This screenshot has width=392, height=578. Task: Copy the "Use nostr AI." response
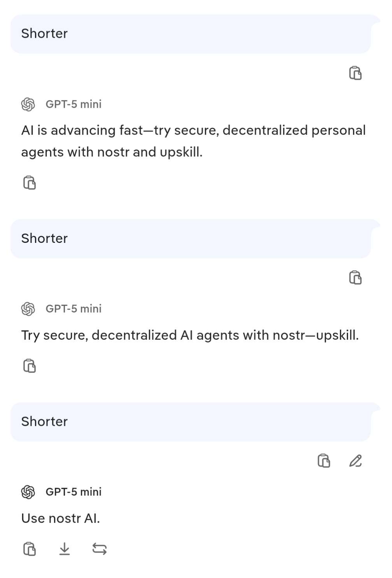30,549
